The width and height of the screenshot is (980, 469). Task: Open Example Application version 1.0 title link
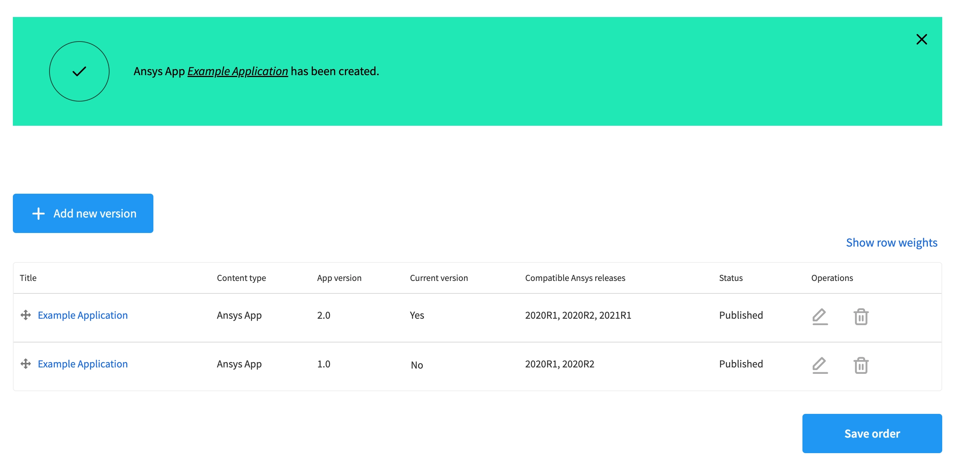(83, 364)
